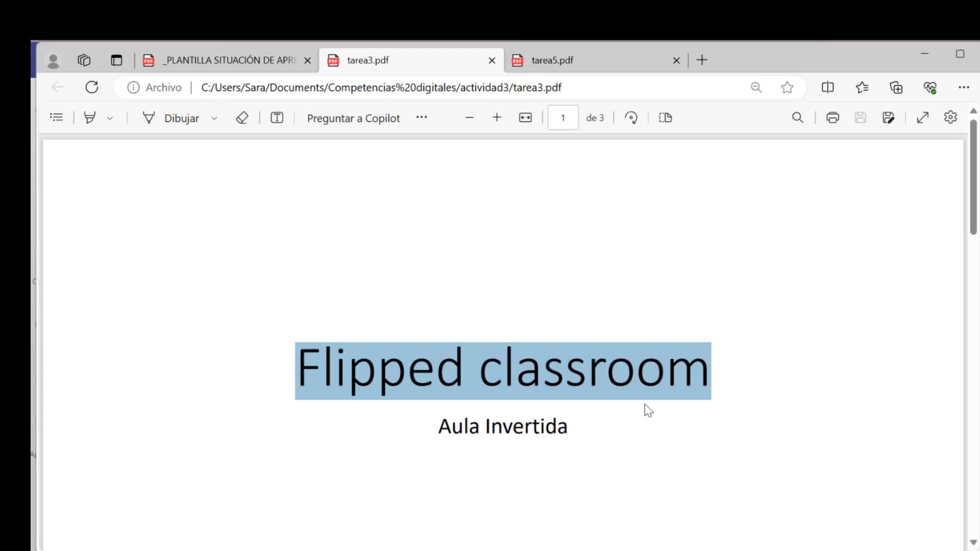
Task: Toggle split screen in browser toolbar
Action: click(x=827, y=87)
